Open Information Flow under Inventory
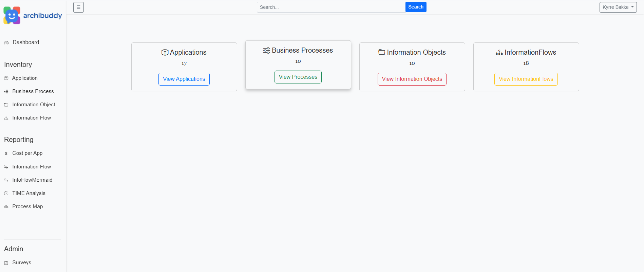 point(32,118)
